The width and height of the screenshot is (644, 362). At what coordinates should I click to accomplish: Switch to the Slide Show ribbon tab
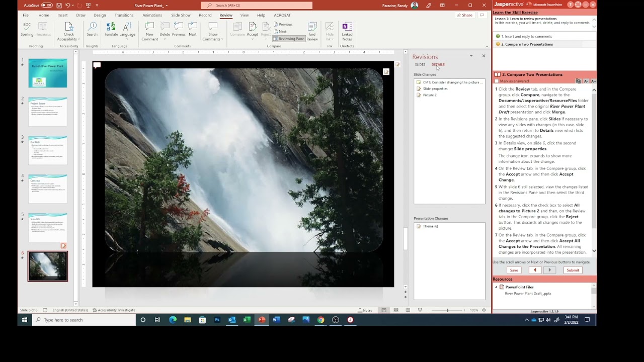(x=181, y=15)
